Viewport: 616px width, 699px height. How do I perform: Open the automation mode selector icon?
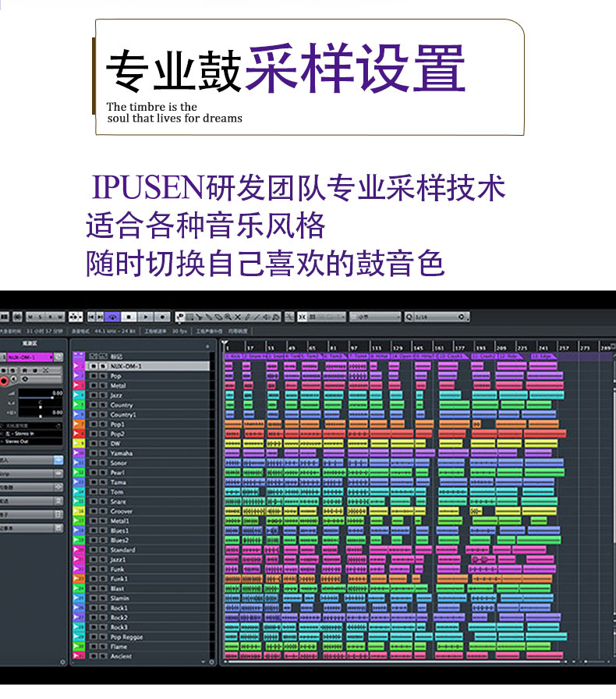75,317
